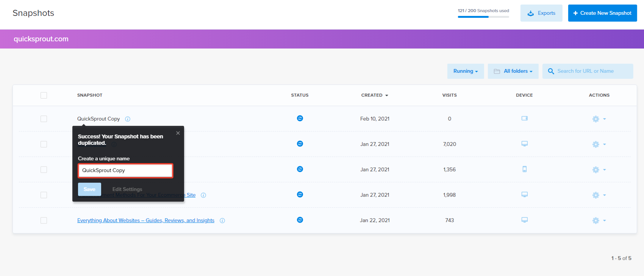
Task: Click the VISITS column header
Action: coord(450,95)
